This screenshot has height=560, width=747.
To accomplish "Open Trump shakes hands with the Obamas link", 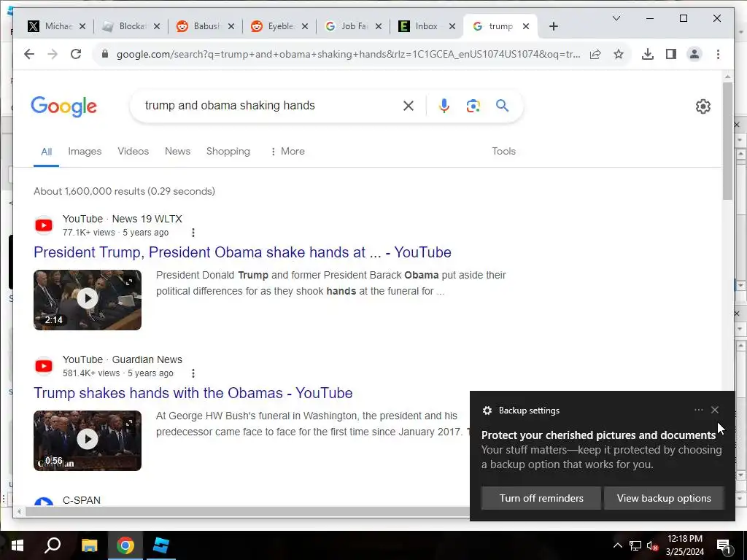I will (x=193, y=393).
